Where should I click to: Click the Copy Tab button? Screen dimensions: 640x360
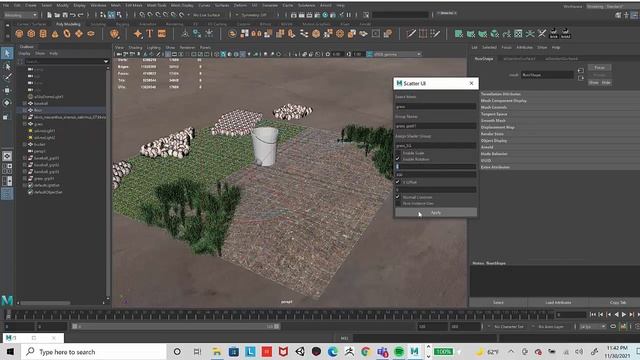(x=618, y=302)
